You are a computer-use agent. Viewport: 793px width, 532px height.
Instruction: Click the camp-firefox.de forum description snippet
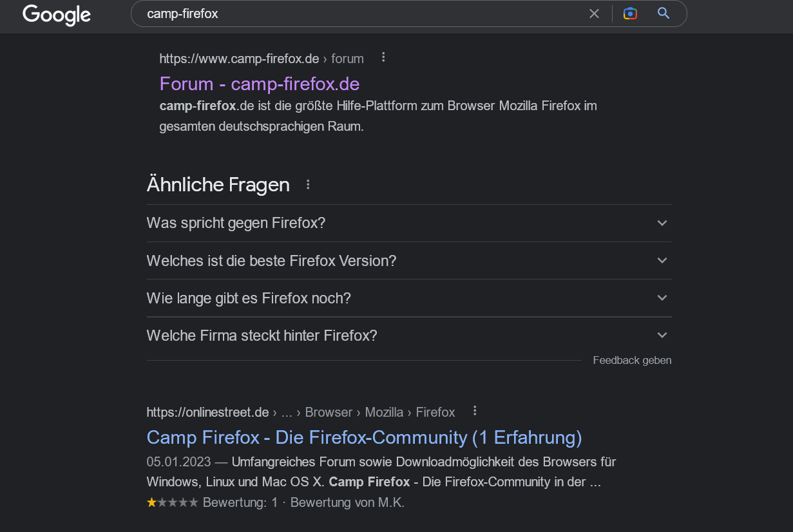tap(378, 116)
